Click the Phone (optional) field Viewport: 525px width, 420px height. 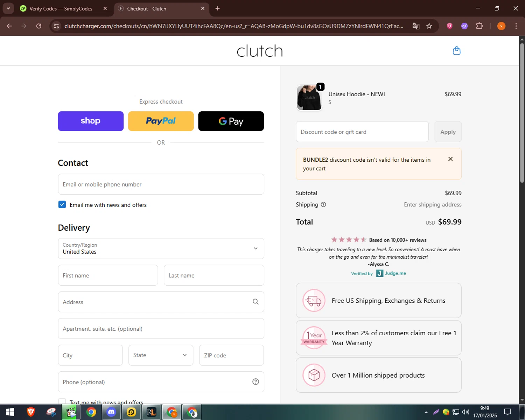161,381
